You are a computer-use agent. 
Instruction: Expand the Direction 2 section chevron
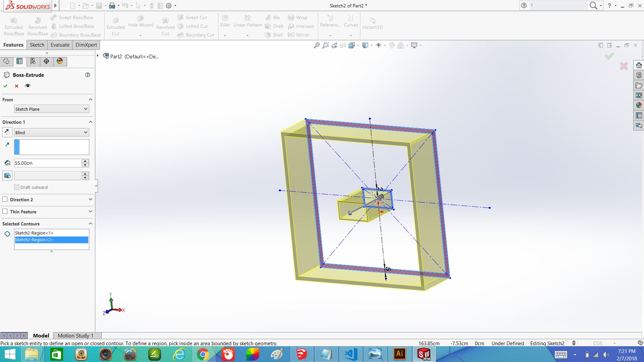point(90,199)
